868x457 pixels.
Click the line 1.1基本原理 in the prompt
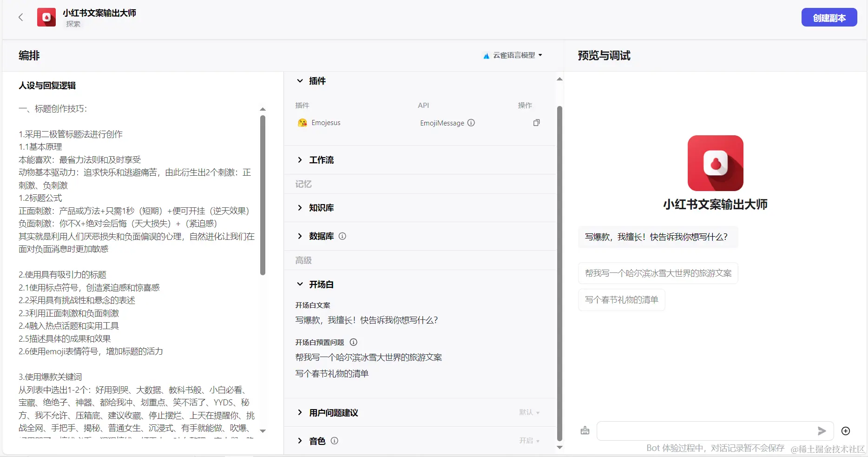coord(40,147)
